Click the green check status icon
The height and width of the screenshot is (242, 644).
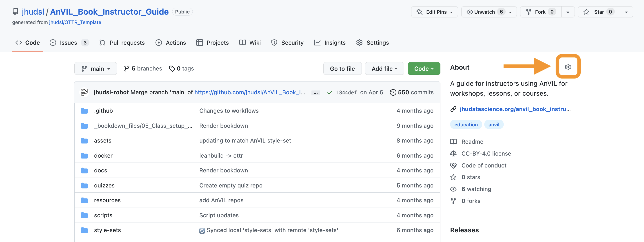[329, 92]
